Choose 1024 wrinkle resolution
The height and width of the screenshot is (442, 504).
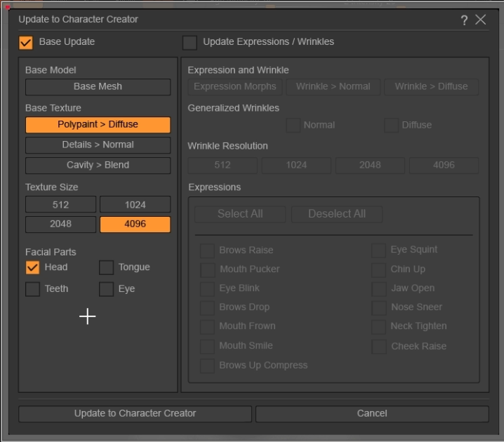[x=296, y=165]
